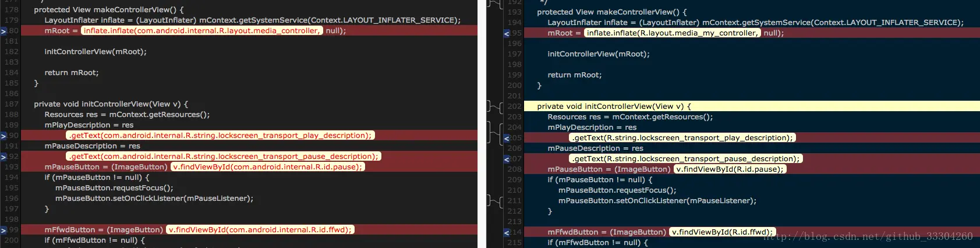Click yellow-highlighted 'private void initControllerView(View v)' right line

tap(752, 107)
